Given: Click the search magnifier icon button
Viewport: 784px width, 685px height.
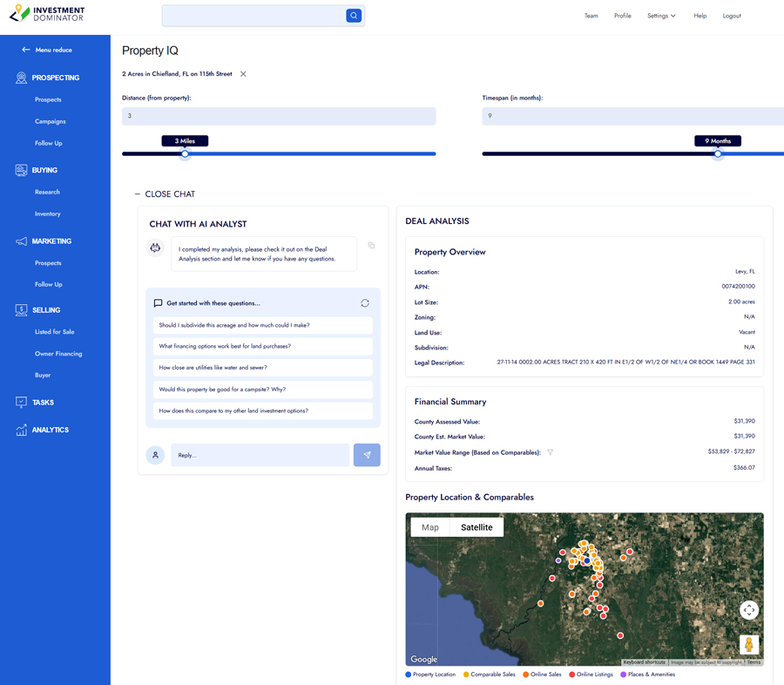Looking at the screenshot, I should (x=354, y=16).
